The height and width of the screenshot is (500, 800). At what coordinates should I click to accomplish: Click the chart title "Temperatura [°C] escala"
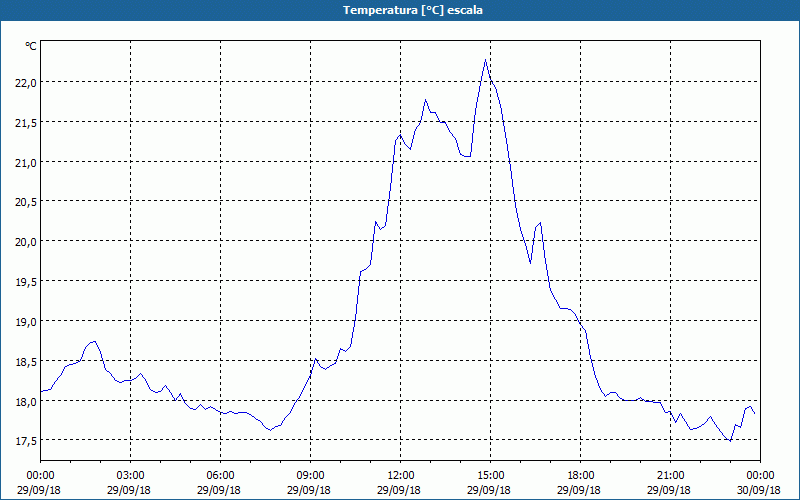coord(413,10)
